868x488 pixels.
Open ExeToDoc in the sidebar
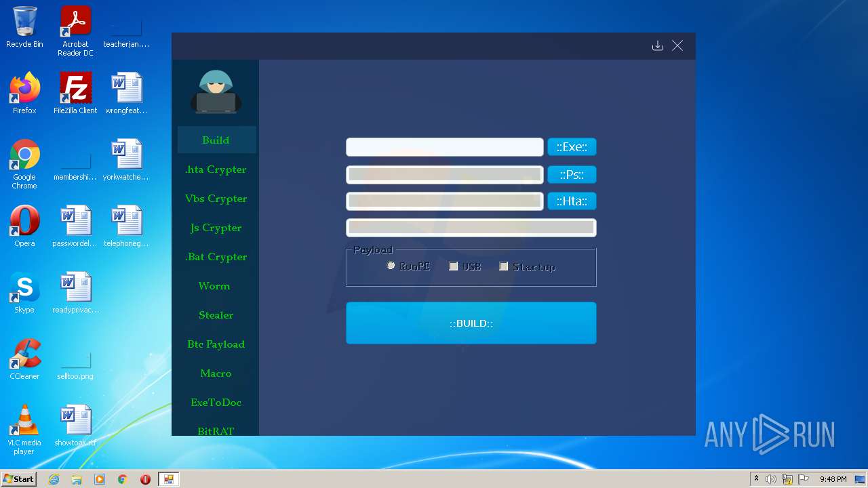click(x=216, y=403)
